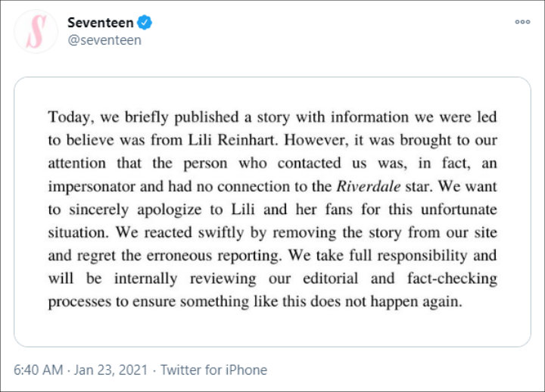Screen dimensions: 545x392
Task: Open the Twitter for iPhone source link
Action: pyautogui.click(x=213, y=370)
